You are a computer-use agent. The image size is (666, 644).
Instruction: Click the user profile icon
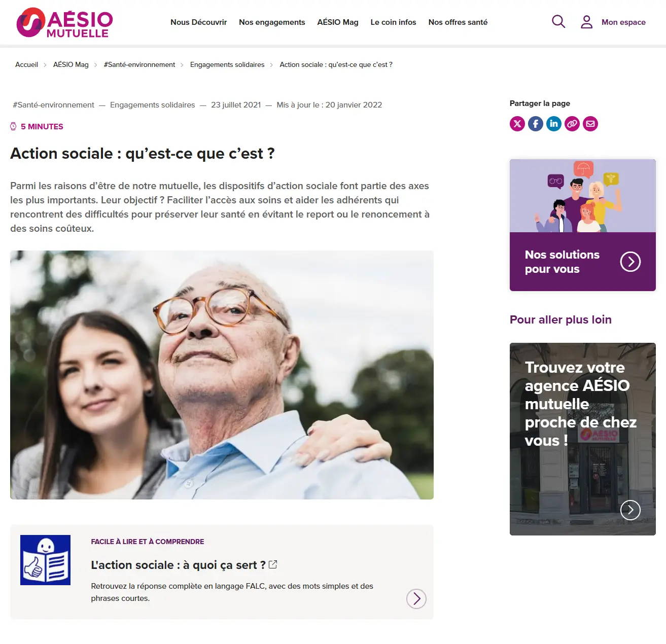click(x=586, y=22)
